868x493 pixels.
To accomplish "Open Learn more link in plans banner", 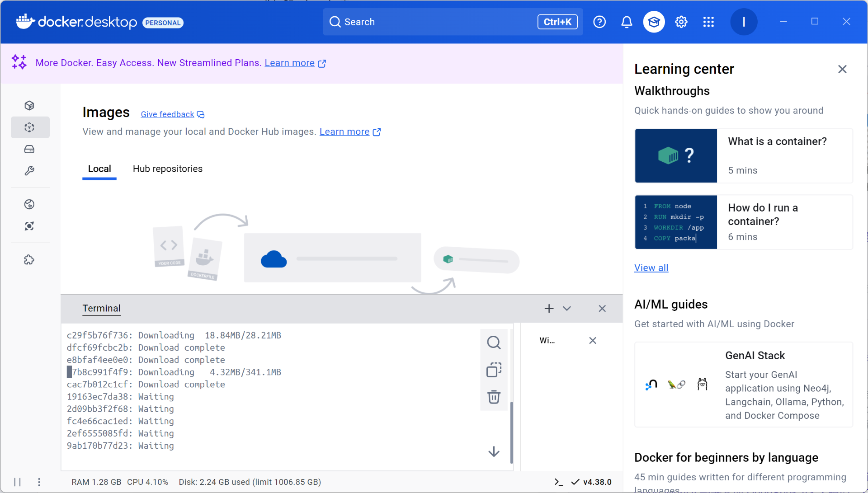I will 295,63.
